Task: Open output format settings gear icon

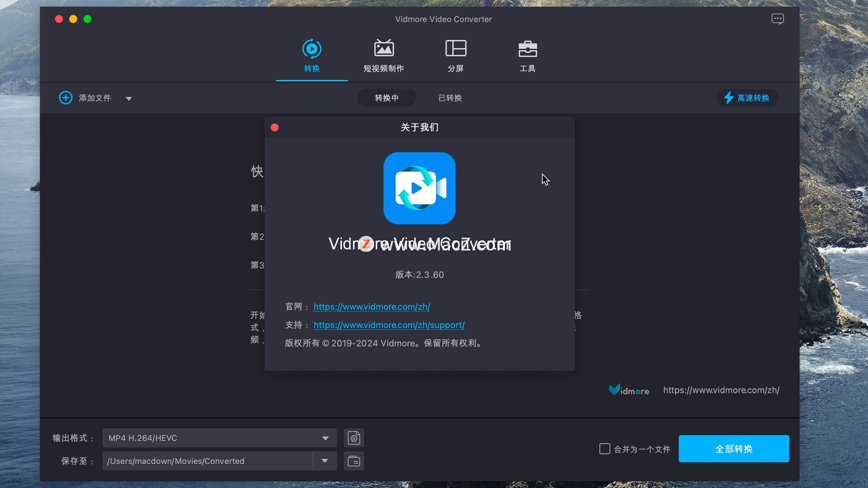Action: tap(354, 438)
